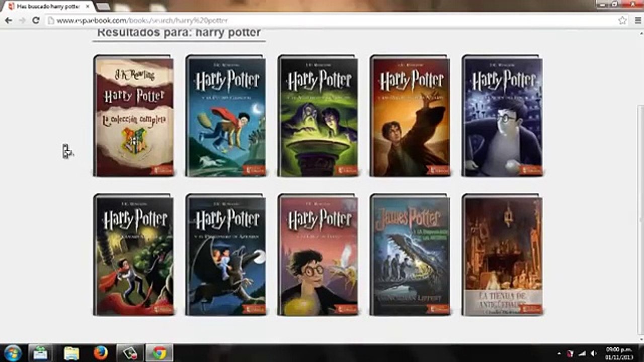Reload the espaebook search page
644x362 pixels.
click(36, 21)
